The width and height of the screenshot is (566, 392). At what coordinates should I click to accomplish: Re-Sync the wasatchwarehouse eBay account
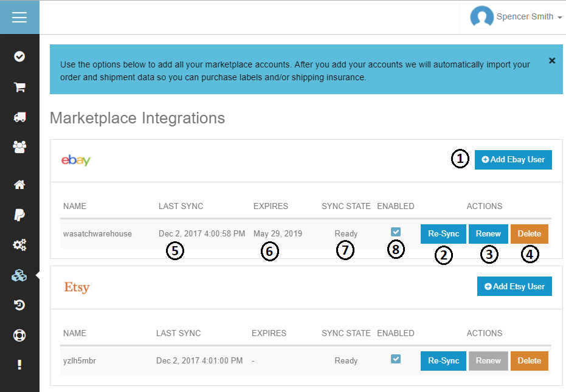(x=443, y=234)
